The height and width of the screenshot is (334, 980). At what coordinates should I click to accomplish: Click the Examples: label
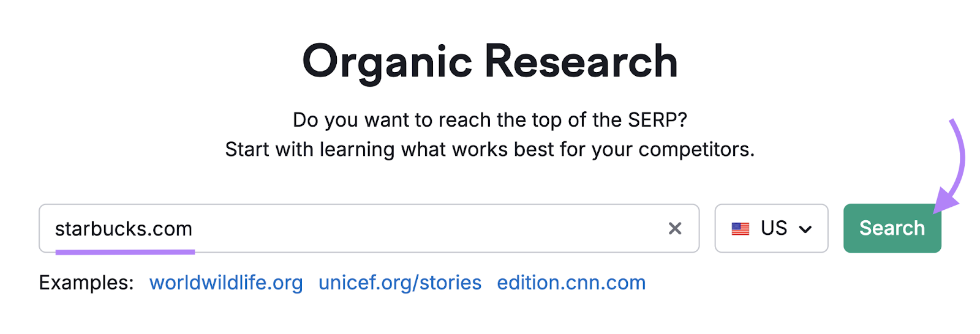86,283
